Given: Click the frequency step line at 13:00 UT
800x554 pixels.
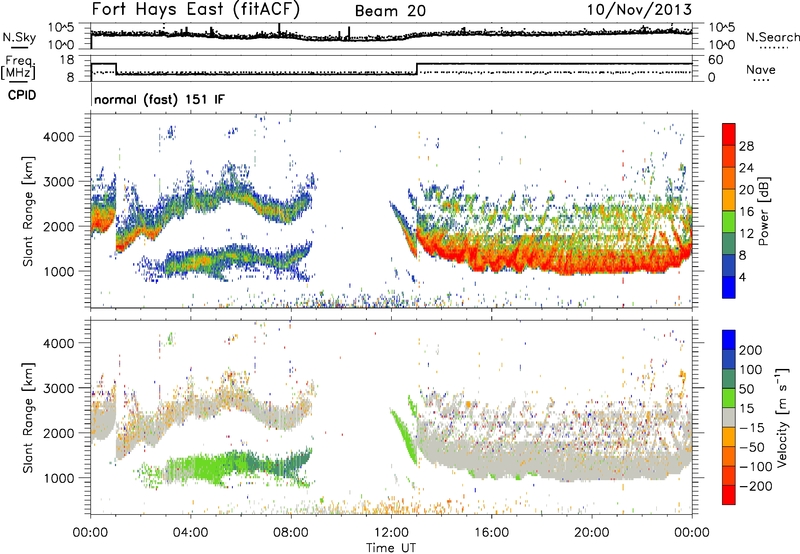Looking at the screenshot, I should [417, 69].
